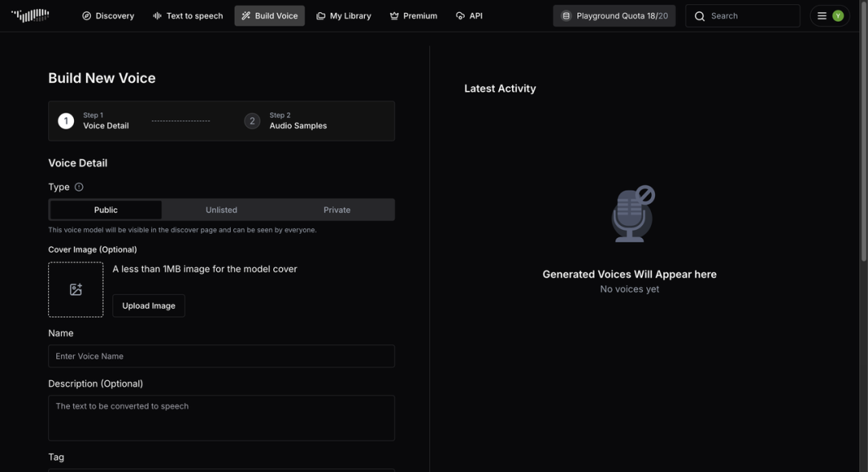This screenshot has height=472, width=868.
Task: Go to Text to speech tab
Action: coord(187,16)
